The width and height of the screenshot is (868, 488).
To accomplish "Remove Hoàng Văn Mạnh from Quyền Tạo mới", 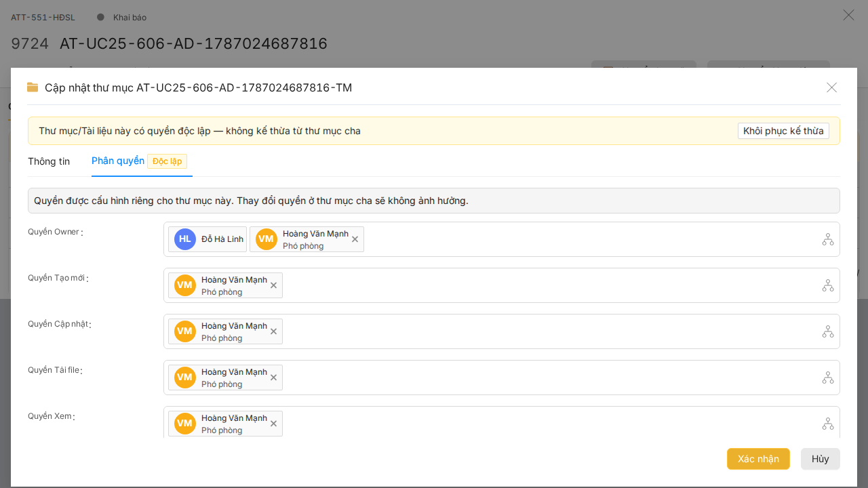I will point(273,285).
